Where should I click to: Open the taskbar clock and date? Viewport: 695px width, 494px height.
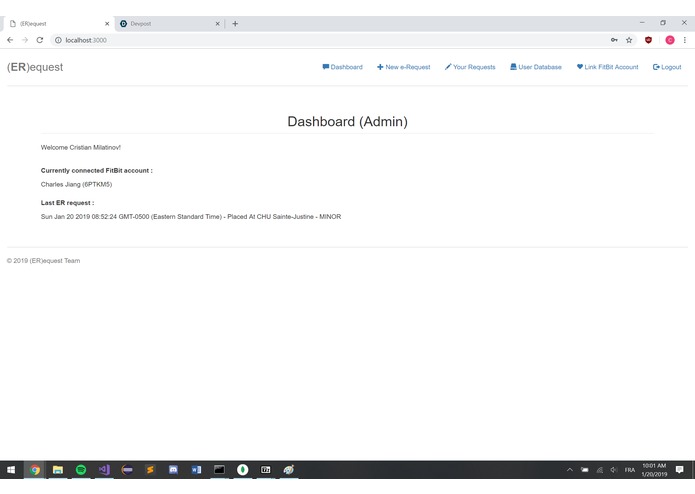coord(654,470)
